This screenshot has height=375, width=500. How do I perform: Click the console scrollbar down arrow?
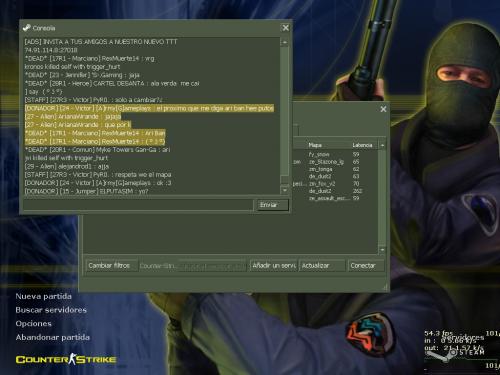[285, 190]
